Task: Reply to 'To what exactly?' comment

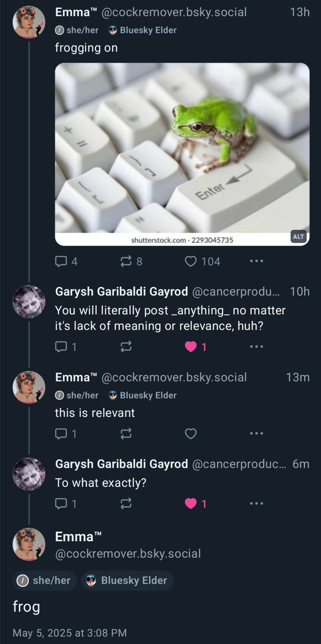Action: 66,503
